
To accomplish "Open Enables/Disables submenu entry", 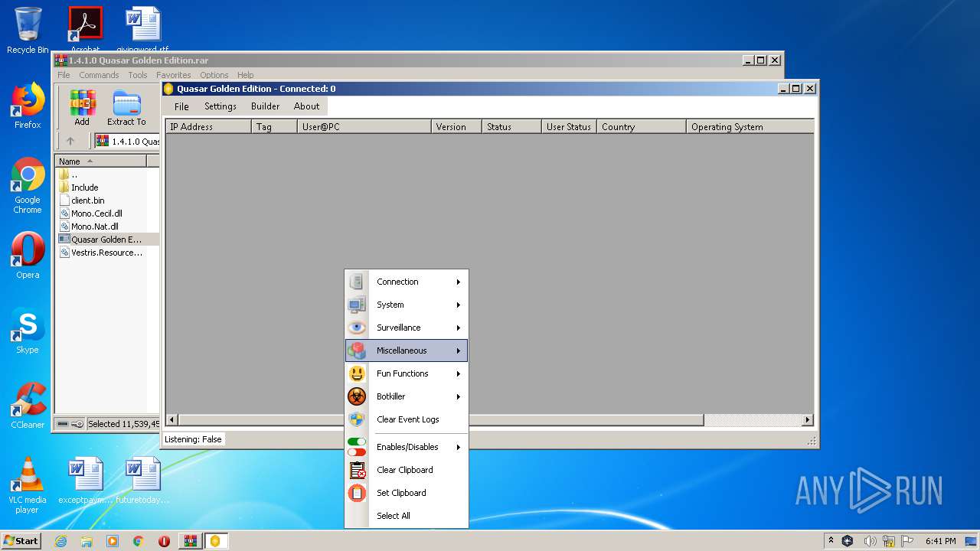I will pyautogui.click(x=407, y=447).
